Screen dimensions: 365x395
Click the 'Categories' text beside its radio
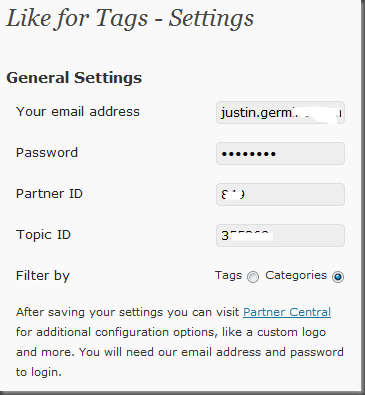(296, 275)
